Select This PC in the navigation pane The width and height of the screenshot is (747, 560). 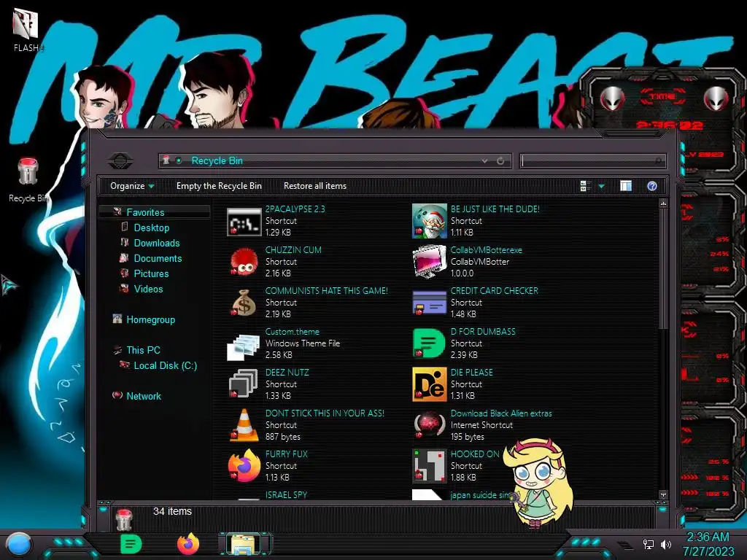pyautogui.click(x=143, y=350)
